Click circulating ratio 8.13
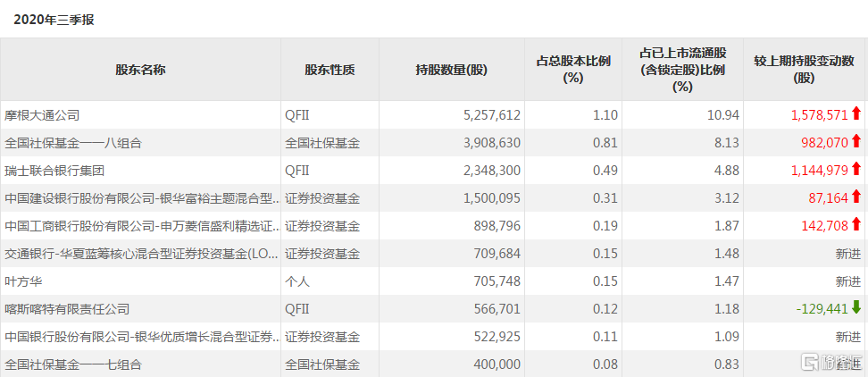868x377 pixels. tap(729, 143)
